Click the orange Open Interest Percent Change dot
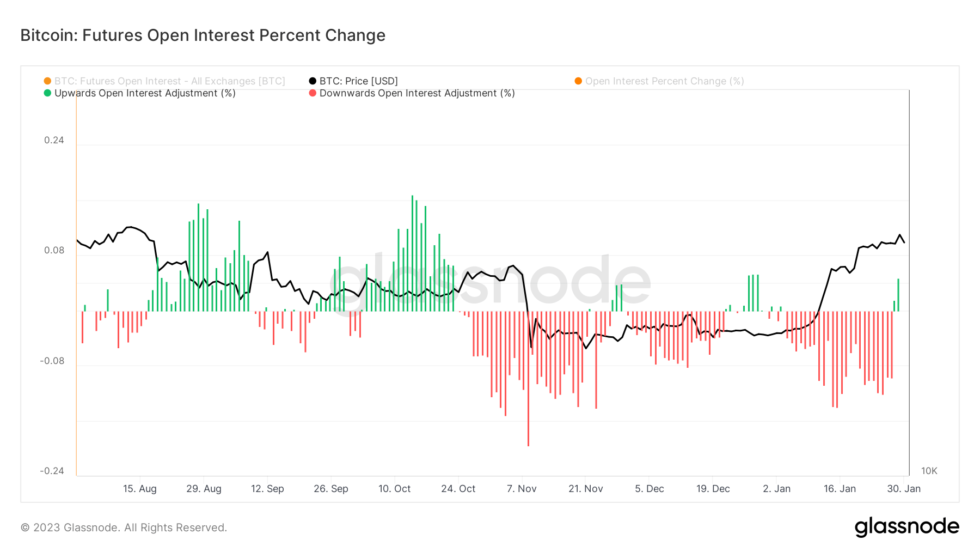 pyautogui.click(x=578, y=81)
